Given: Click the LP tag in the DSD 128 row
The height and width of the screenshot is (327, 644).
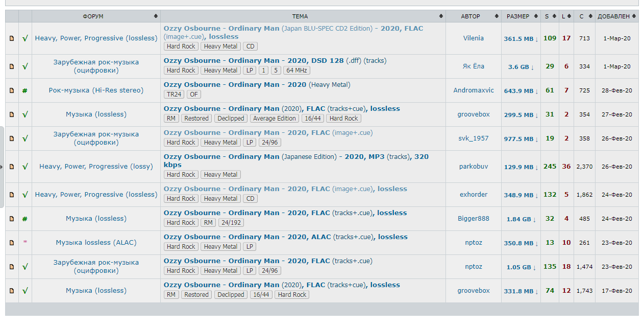Looking at the screenshot, I should [x=249, y=71].
